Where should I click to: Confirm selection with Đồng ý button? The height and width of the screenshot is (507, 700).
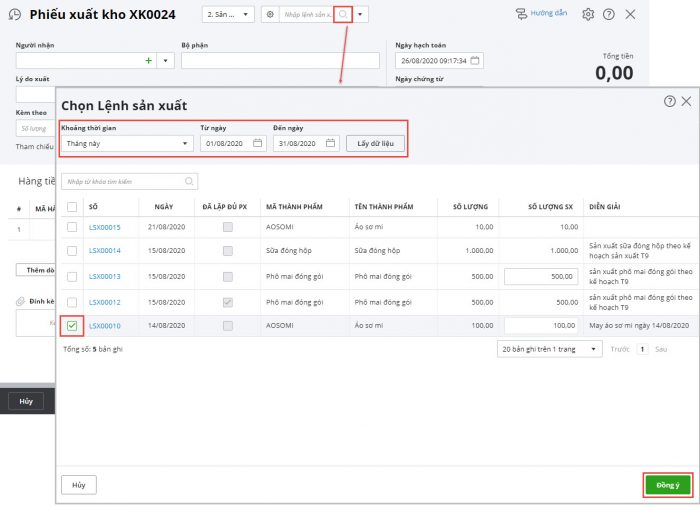pyautogui.click(x=666, y=485)
